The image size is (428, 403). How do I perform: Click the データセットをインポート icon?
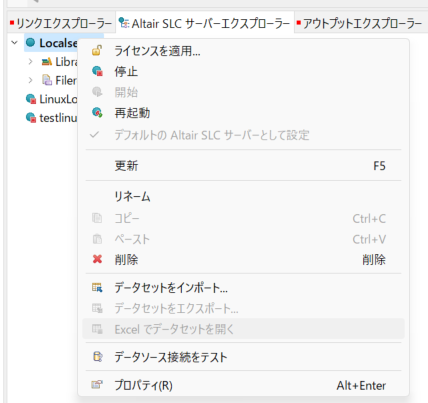(97, 287)
